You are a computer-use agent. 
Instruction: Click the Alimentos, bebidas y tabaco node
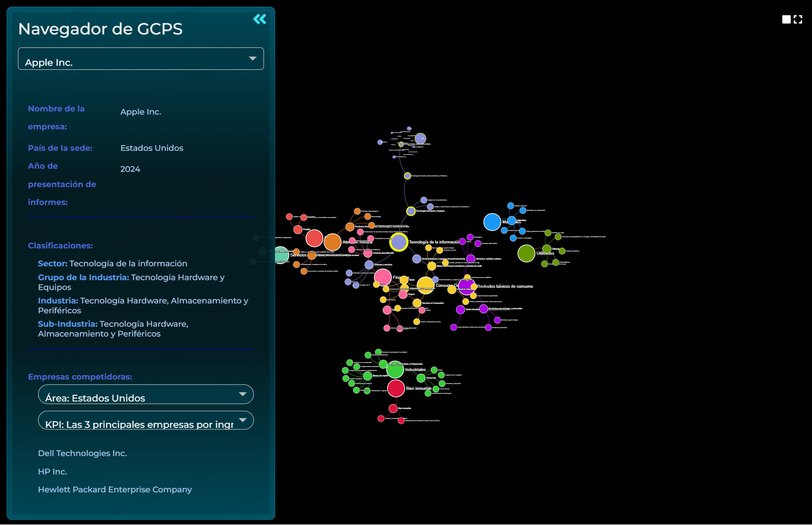point(471,259)
